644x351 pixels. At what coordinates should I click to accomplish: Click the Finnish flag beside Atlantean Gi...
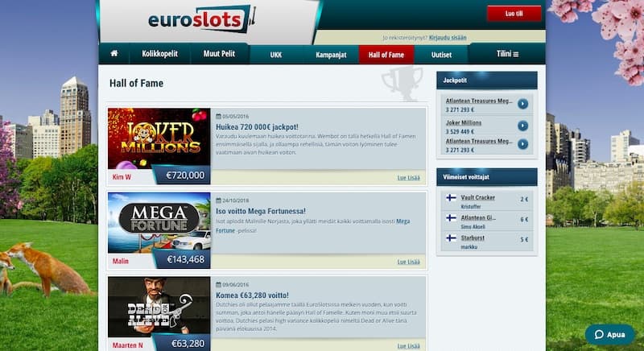451,218
